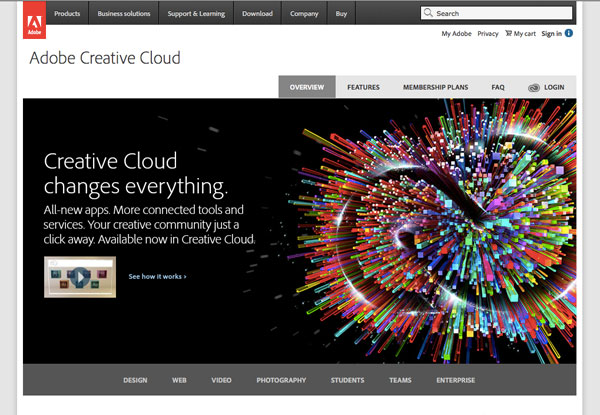The height and width of the screenshot is (415, 600).
Task: Click the See how it works link
Action: [157, 277]
